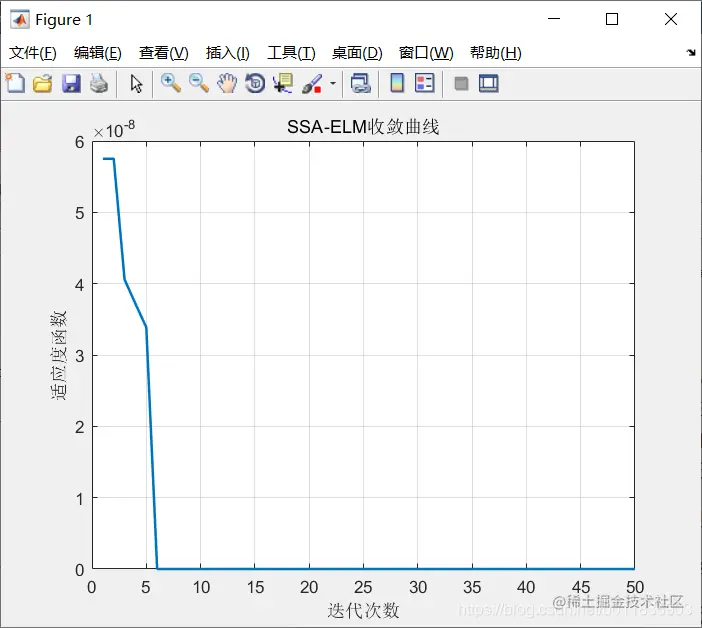This screenshot has height=628, width=702.
Task: Click the y-axis tick label 3
Action: click(80, 356)
